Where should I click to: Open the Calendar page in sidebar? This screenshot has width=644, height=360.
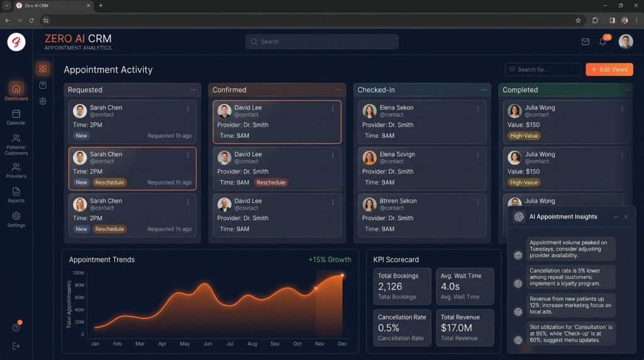[16, 117]
